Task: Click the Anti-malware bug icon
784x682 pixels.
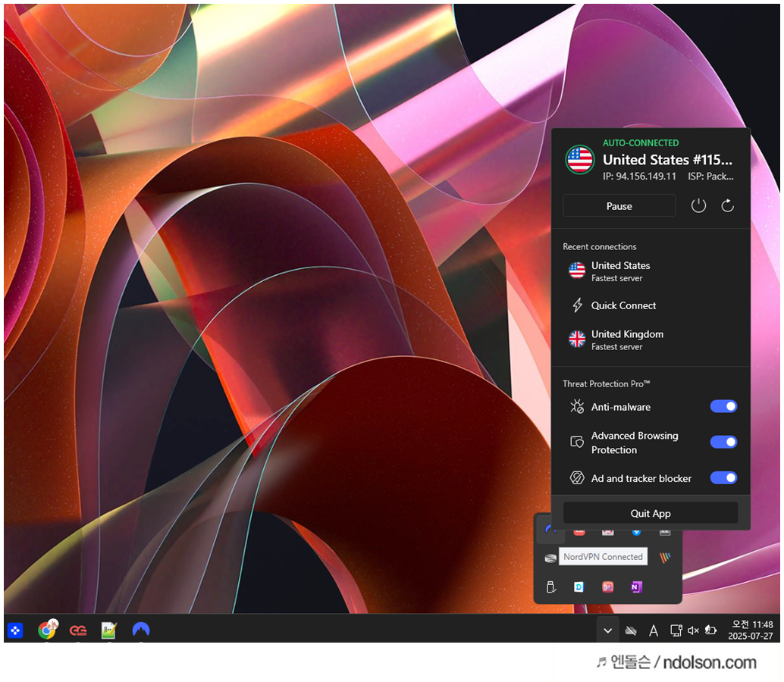Action: click(x=577, y=407)
